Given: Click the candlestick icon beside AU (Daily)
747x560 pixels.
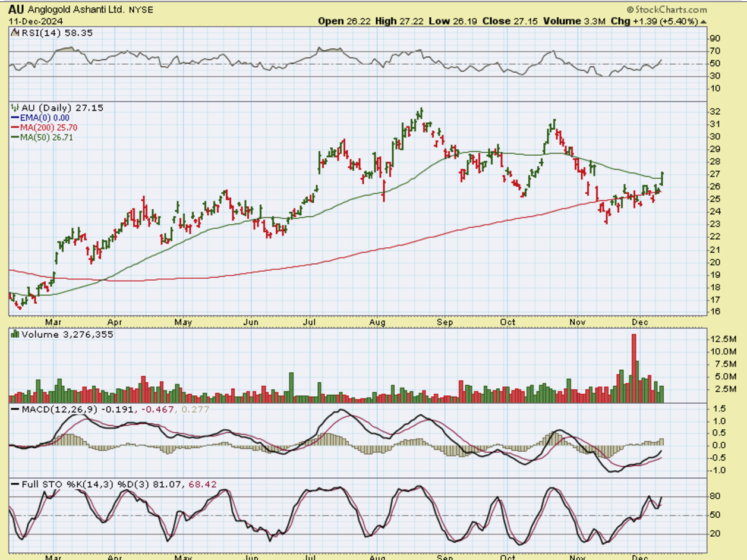Looking at the screenshot, I should pyautogui.click(x=15, y=108).
